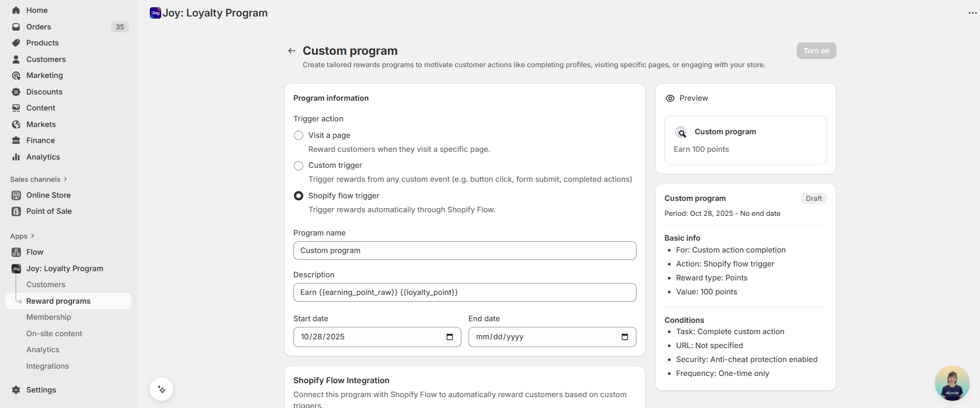Open the On-site content submenu item
Image resolution: width=980 pixels, height=408 pixels.
[x=54, y=334]
